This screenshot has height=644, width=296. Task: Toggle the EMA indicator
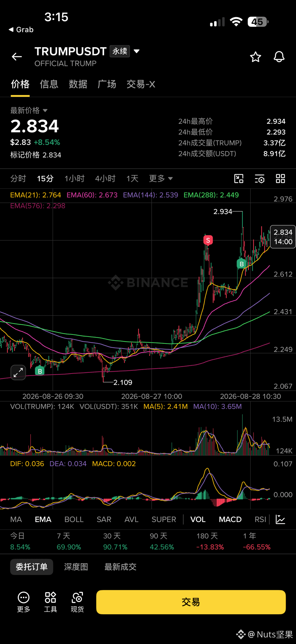[43, 519]
